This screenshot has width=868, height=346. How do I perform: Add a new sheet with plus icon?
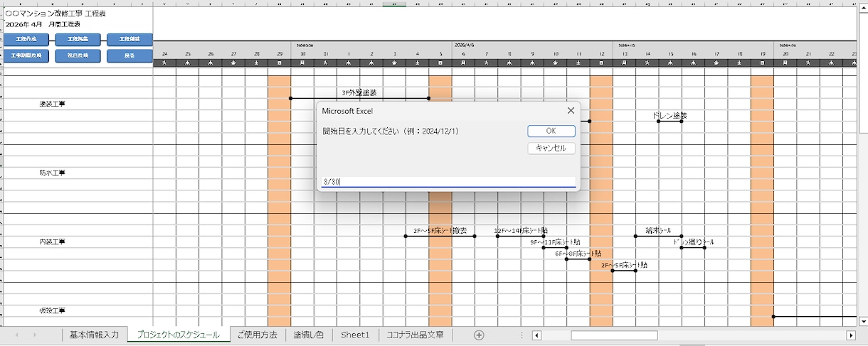tap(479, 335)
